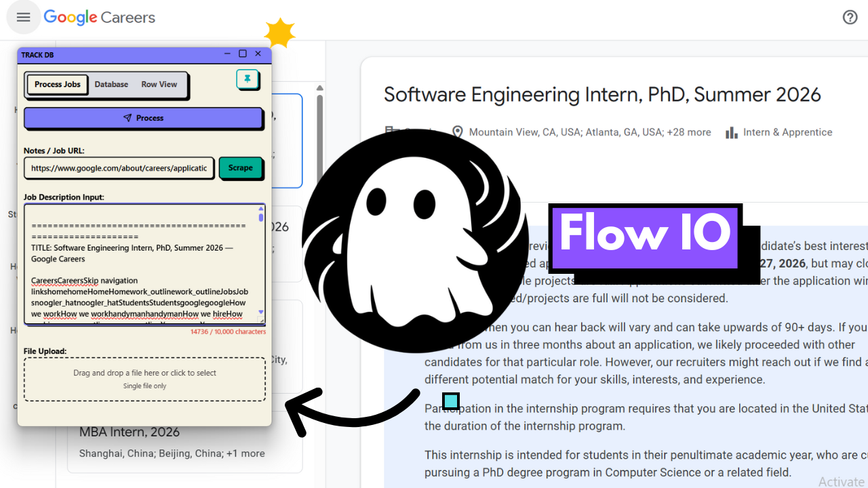
Task: Open the Database tab
Action: pos(111,85)
